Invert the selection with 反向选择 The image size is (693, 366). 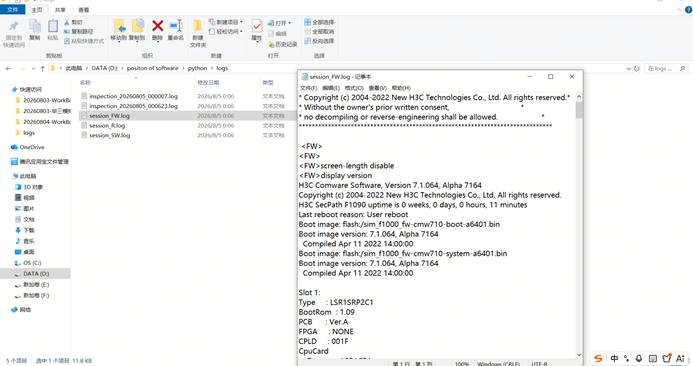pyautogui.click(x=320, y=41)
